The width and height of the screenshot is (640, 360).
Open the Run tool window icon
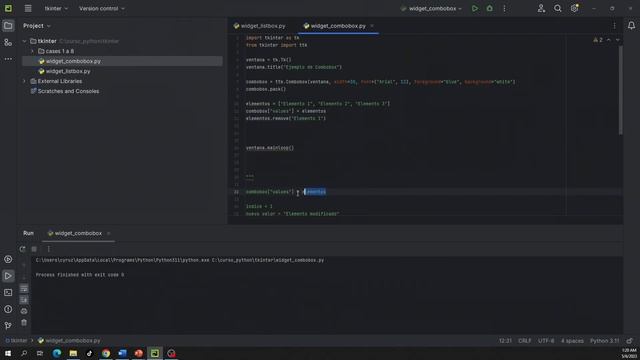click(8, 276)
